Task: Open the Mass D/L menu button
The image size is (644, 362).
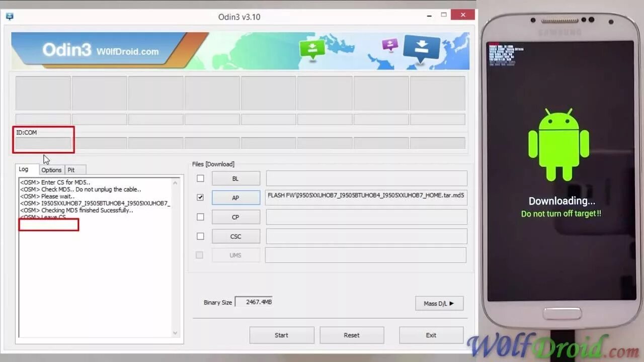Action: 439,303
